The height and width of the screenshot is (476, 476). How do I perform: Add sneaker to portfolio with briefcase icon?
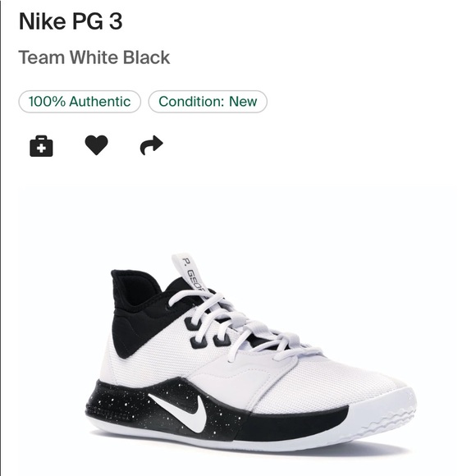click(x=41, y=146)
